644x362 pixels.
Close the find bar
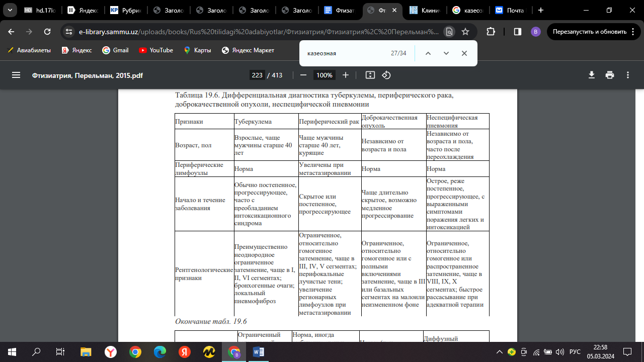pyautogui.click(x=464, y=53)
